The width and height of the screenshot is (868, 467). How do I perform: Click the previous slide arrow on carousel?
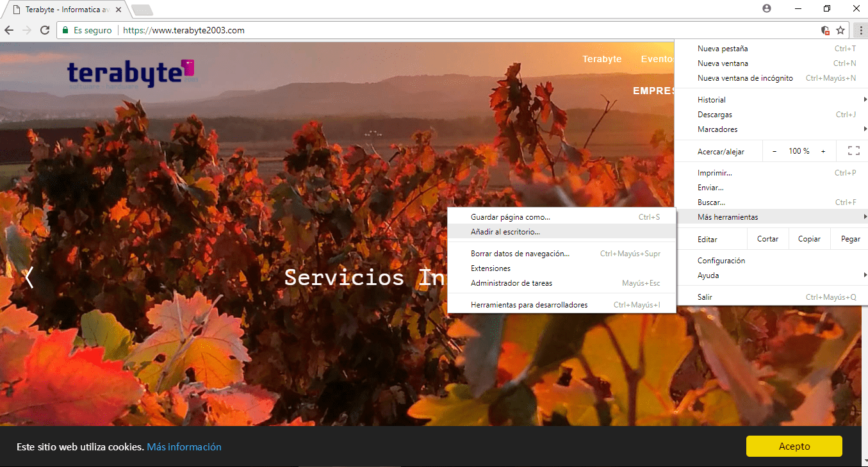click(29, 277)
